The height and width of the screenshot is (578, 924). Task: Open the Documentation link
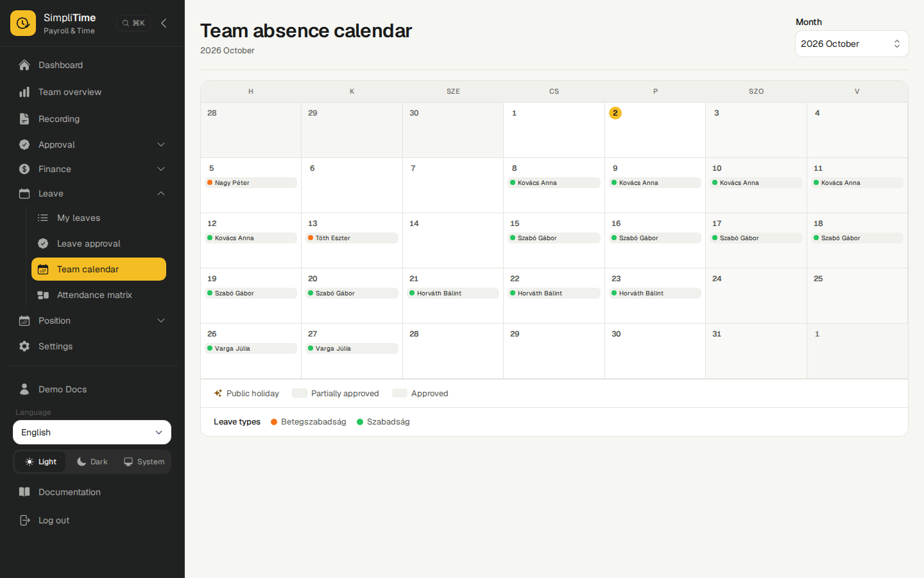[92, 492]
